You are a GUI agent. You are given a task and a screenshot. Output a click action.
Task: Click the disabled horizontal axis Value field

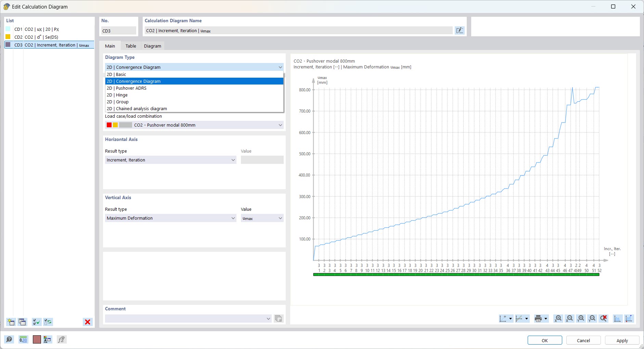(x=262, y=160)
